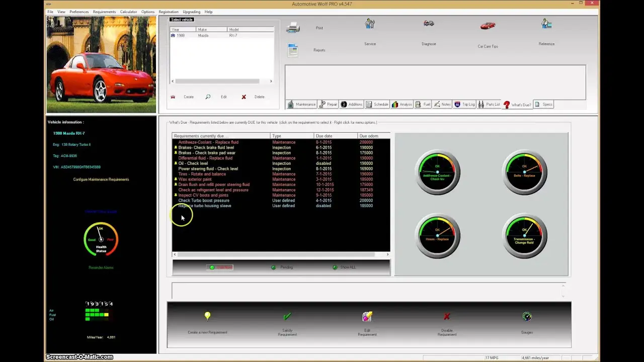Sort by the Due date column header
This screenshot has height=362, width=644.
click(x=336, y=136)
